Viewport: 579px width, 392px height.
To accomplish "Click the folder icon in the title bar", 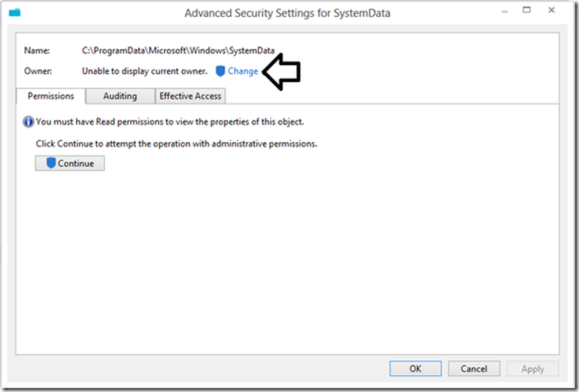I will [14, 12].
